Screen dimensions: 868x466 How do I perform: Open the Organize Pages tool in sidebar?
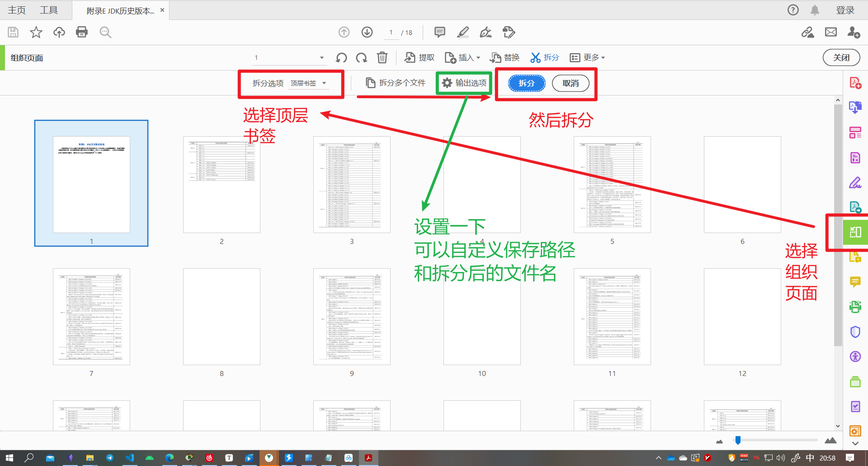855,233
